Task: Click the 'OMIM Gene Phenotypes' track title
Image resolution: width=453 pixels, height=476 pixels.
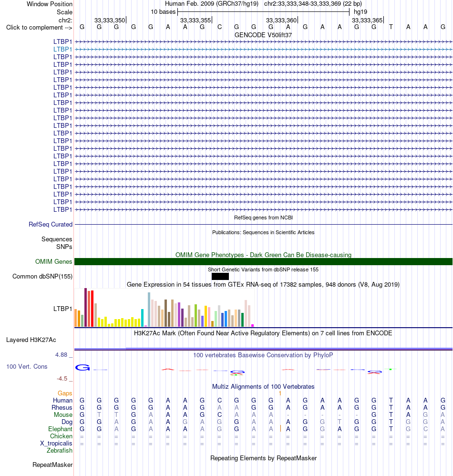Action: click(x=263, y=255)
